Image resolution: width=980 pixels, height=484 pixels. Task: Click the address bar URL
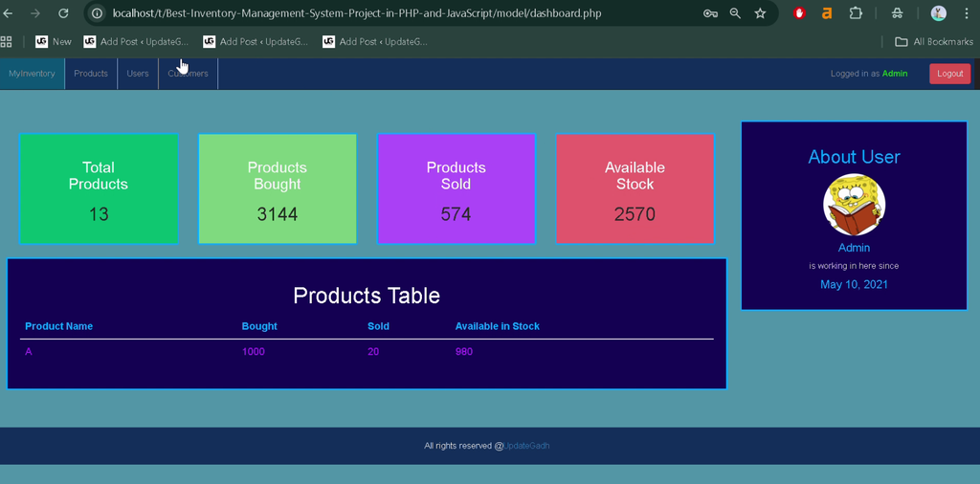pyautogui.click(x=357, y=13)
